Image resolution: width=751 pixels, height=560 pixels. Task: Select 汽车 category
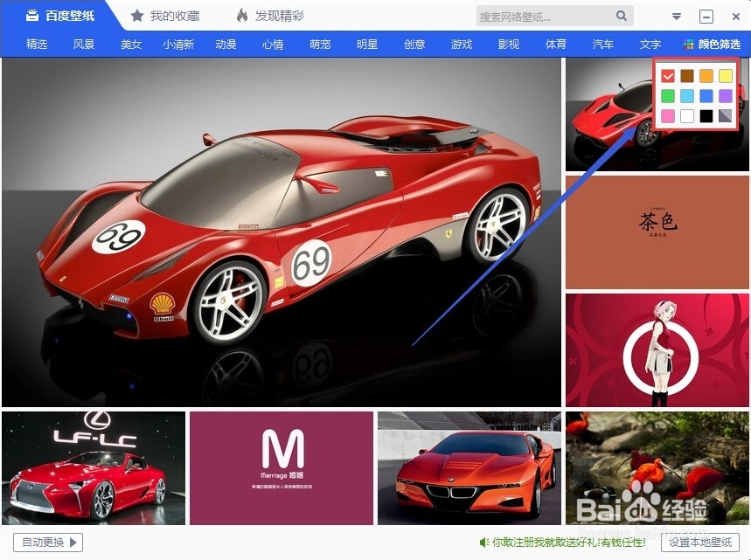coord(603,45)
